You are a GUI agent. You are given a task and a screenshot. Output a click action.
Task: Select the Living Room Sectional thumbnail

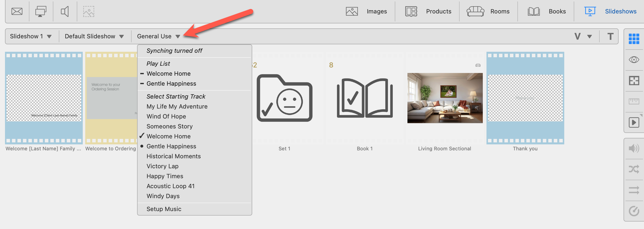445,98
